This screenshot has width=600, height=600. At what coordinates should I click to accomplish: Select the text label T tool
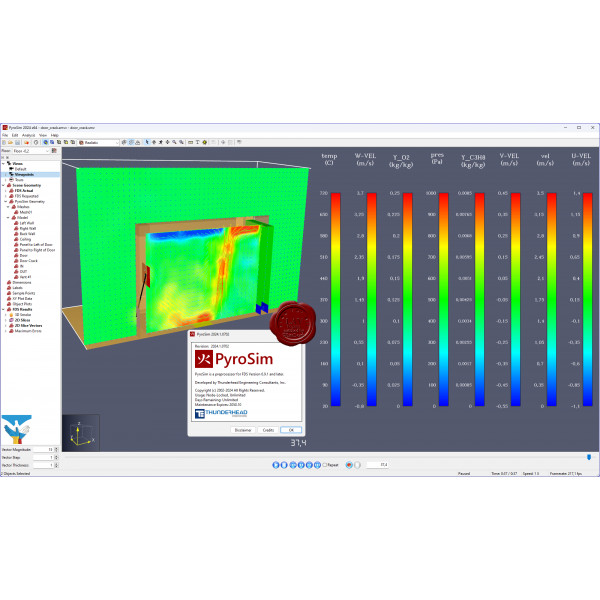coord(197,142)
